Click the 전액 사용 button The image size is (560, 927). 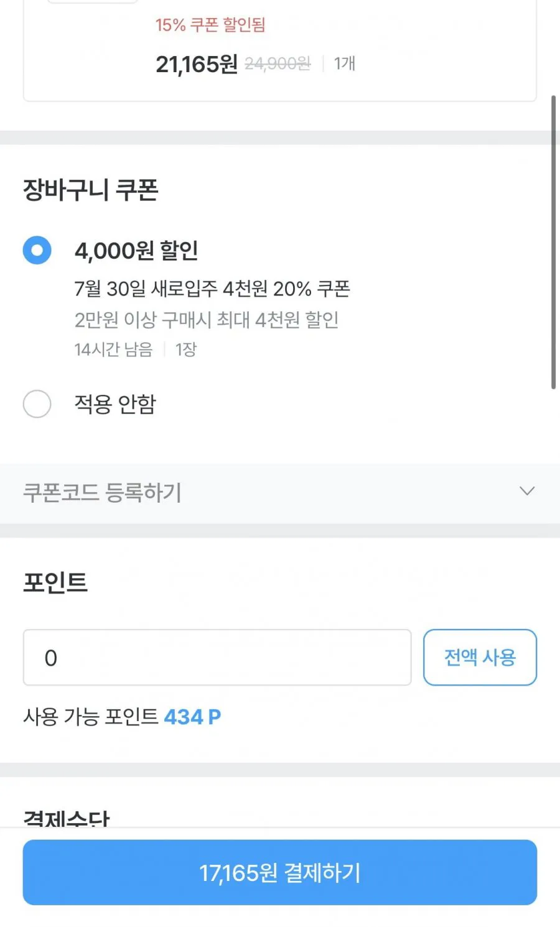pyautogui.click(x=480, y=657)
